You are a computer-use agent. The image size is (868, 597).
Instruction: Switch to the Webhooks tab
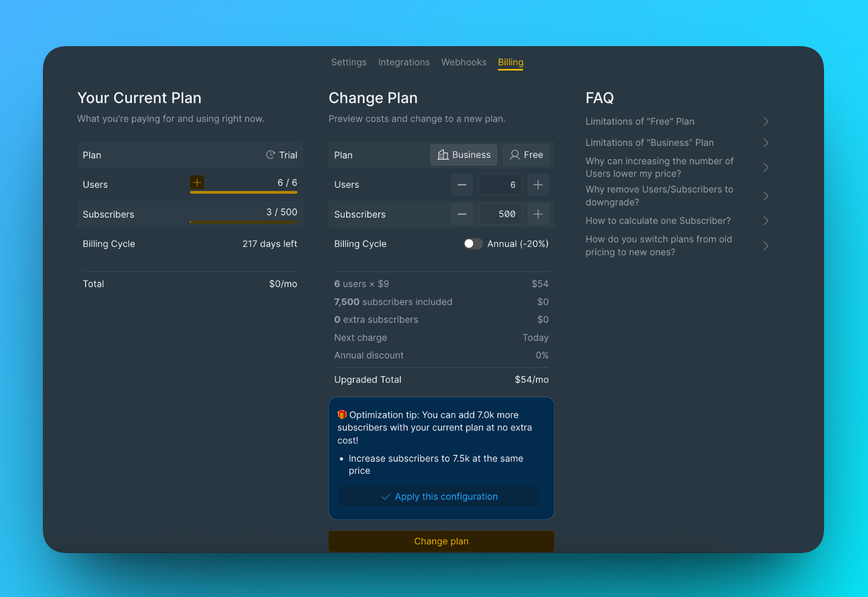[464, 62]
